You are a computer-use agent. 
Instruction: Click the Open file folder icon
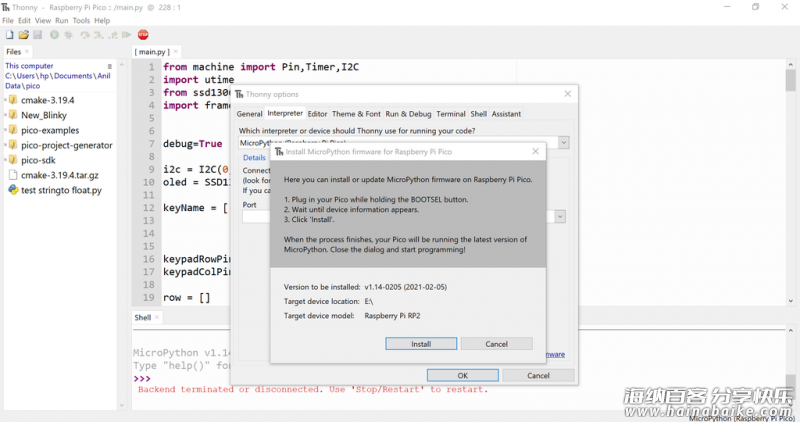pos(23,35)
